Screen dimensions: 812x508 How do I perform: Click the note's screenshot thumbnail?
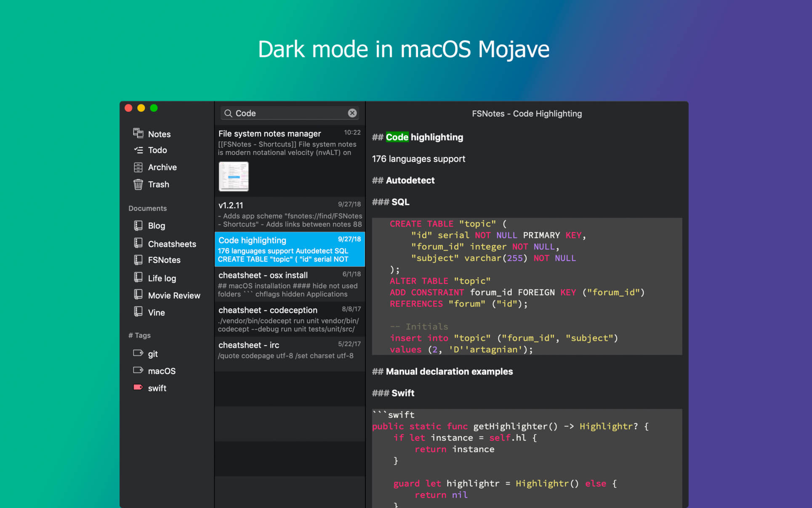point(234,176)
